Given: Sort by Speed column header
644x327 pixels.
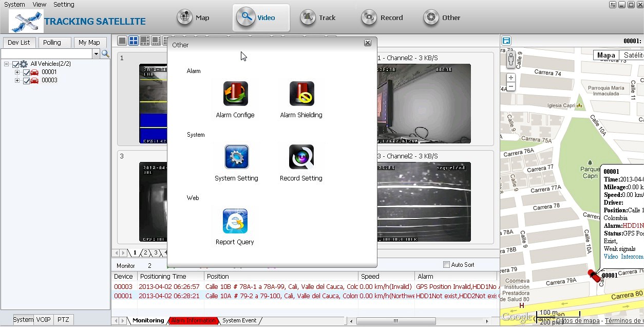Looking at the screenshot, I should [386, 277].
